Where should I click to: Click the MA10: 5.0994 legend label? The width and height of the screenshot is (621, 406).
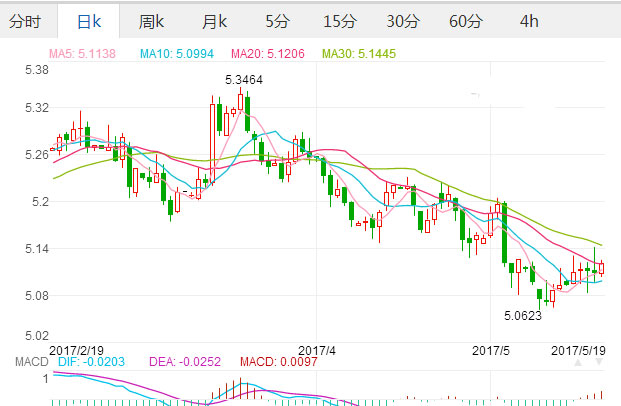click(x=177, y=53)
